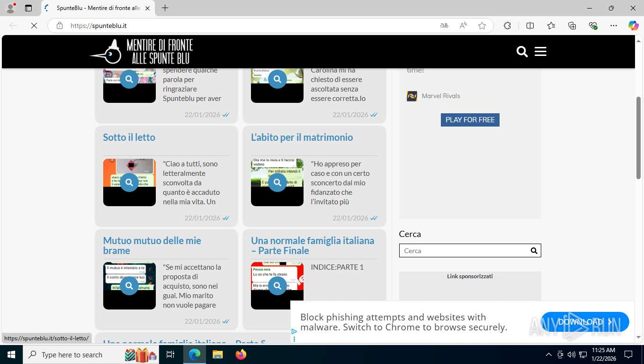This screenshot has height=364, width=644.
Task: Launch the Copilot sidebar icon
Action: tap(633, 26)
